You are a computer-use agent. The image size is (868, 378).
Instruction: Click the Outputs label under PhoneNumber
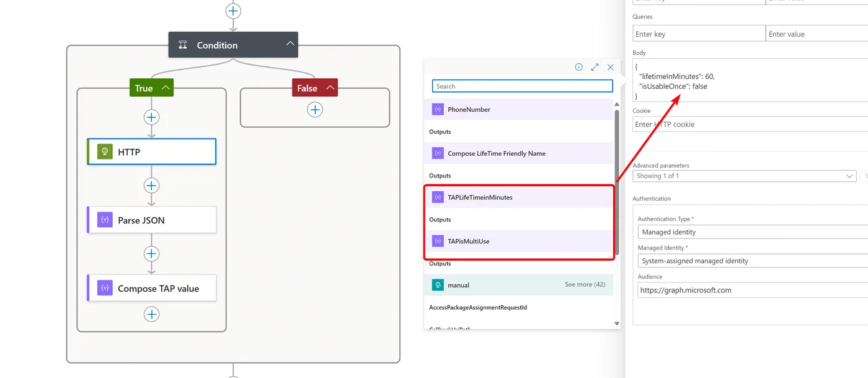(x=440, y=132)
